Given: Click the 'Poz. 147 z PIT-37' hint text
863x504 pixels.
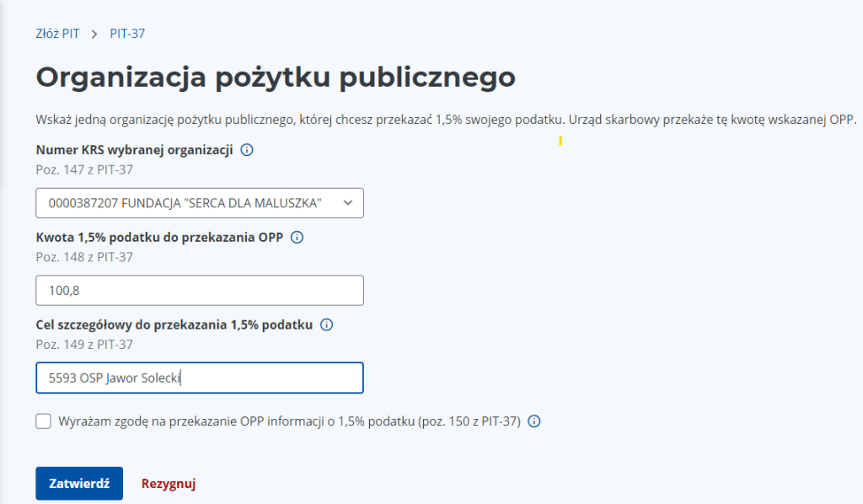Looking at the screenshot, I should [84, 169].
